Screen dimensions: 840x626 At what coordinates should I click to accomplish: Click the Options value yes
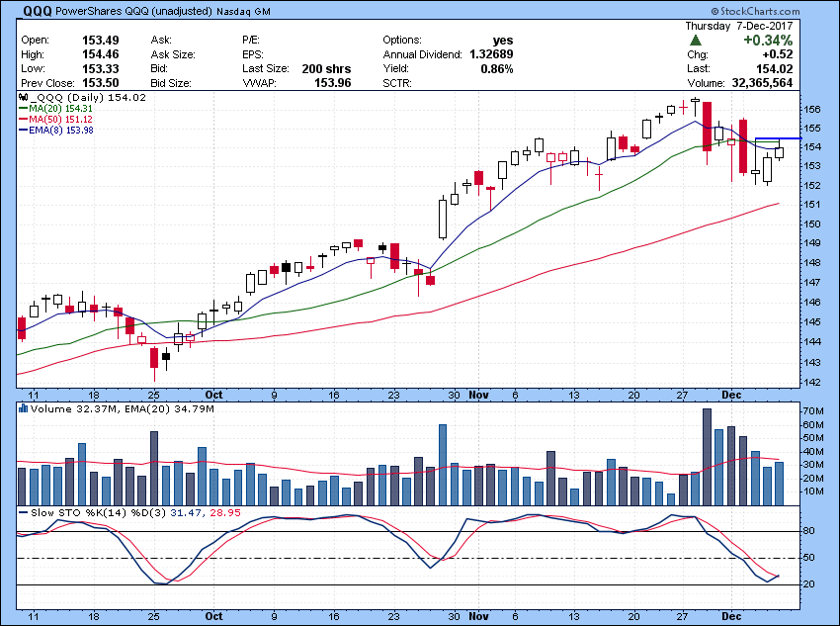(x=503, y=41)
